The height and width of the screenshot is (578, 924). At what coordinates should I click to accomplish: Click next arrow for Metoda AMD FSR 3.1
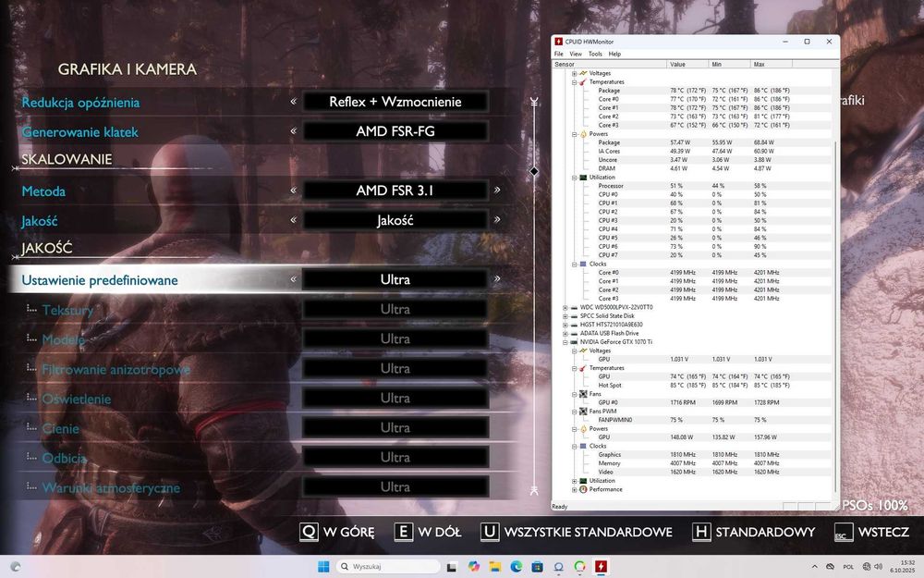pos(497,190)
